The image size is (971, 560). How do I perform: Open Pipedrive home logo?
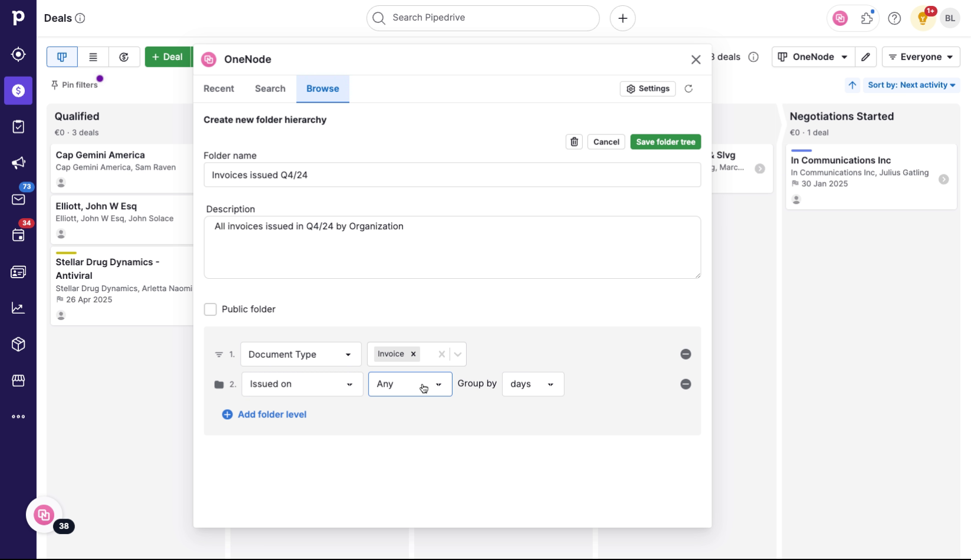(x=18, y=18)
